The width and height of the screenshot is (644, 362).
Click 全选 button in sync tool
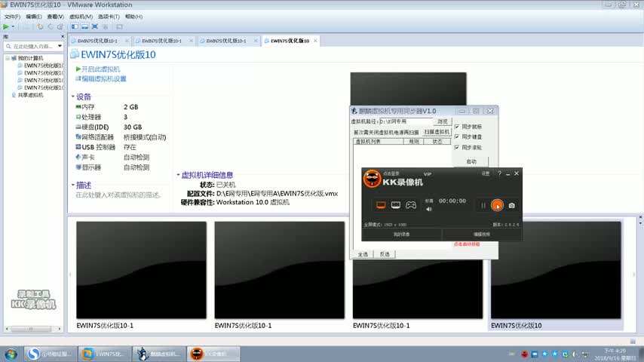point(363,254)
